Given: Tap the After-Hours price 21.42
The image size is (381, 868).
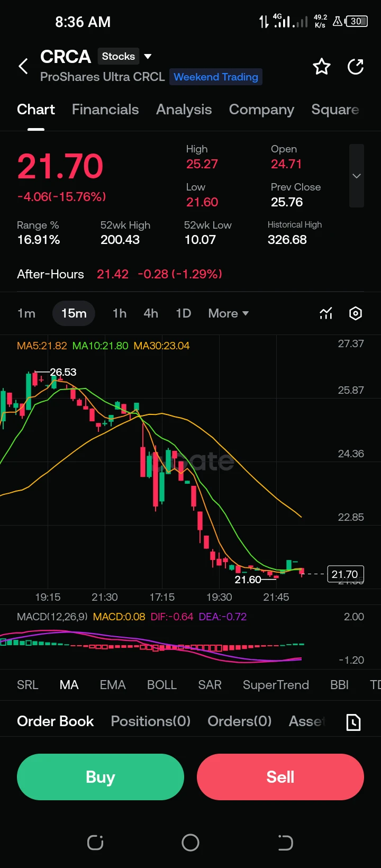Looking at the screenshot, I should click(113, 274).
